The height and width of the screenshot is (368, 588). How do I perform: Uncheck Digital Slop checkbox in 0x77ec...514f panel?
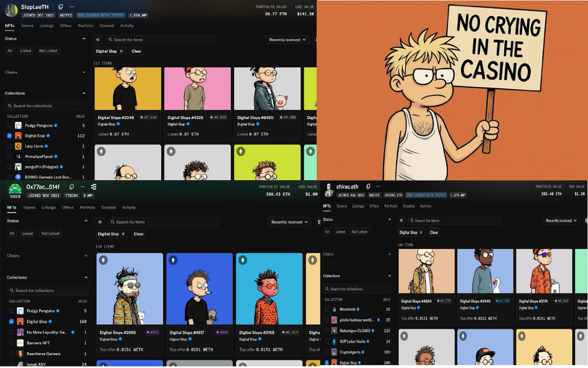click(x=11, y=322)
